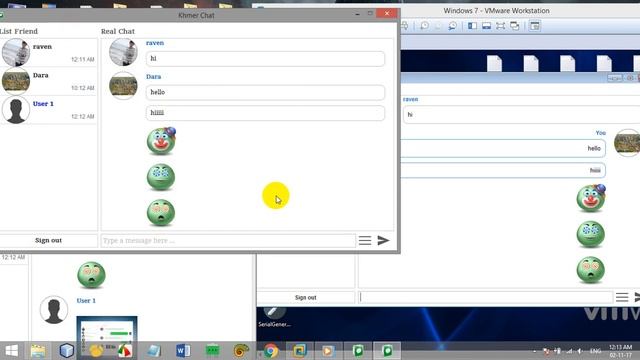Click Dara's avatar in the friend list

click(16, 81)
